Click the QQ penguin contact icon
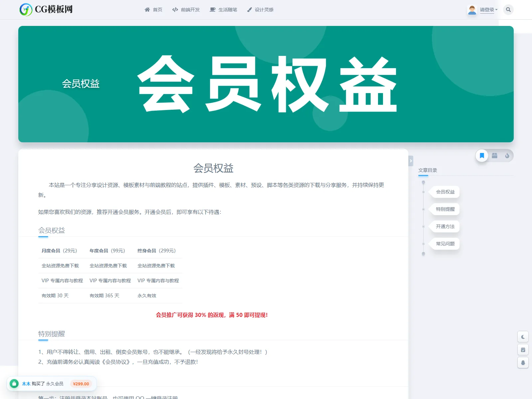 point(523,363)
